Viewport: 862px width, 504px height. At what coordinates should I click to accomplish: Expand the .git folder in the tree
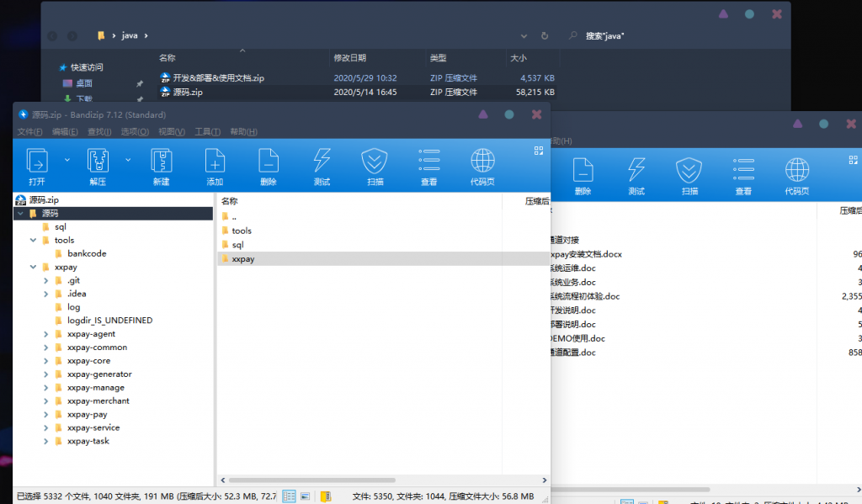pos(46,280)
